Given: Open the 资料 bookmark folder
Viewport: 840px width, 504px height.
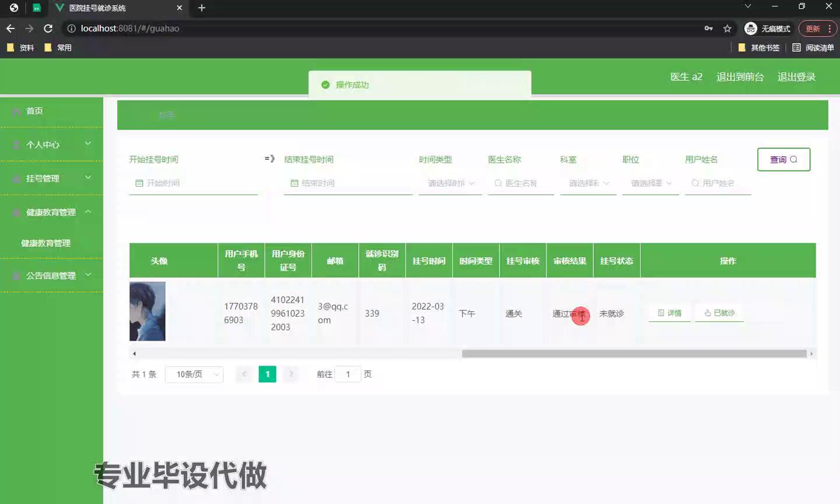Looking at the screenshot, I should pyautogui.click(x=20, y=48).
